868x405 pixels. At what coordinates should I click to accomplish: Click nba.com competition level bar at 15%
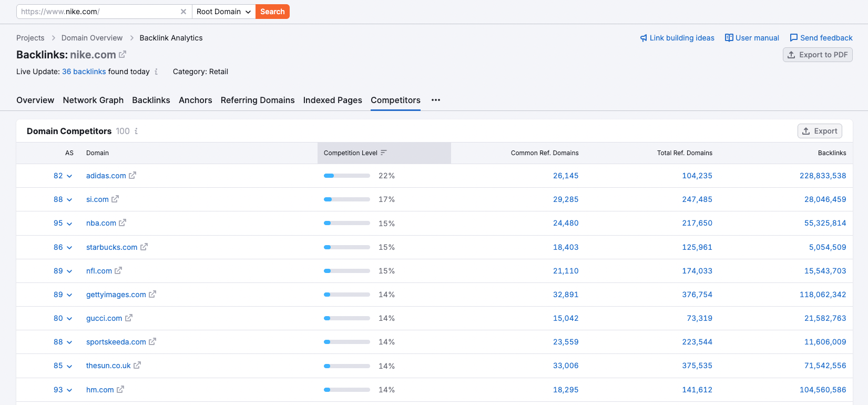(x=347, y=223)
